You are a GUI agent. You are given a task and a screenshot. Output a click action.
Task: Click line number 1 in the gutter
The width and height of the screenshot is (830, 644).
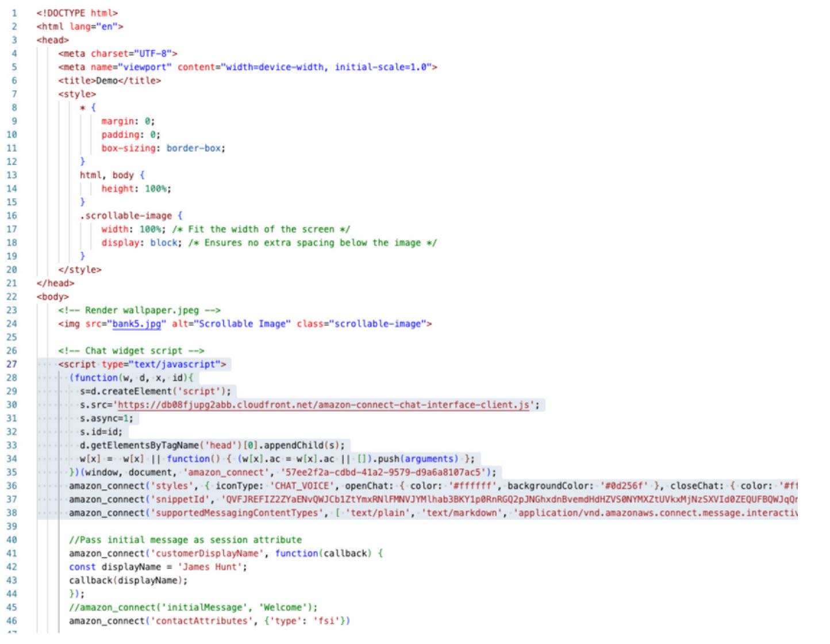click(x=14, y=13)
